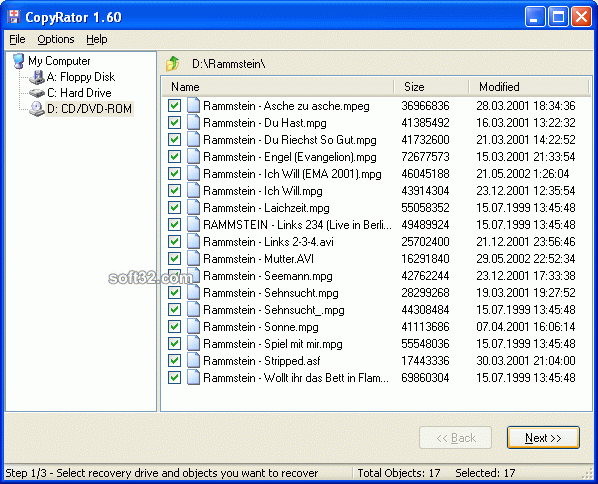The image size is (598, 484).
Task: Click the size value 72677573
Action: pos(425,156)
